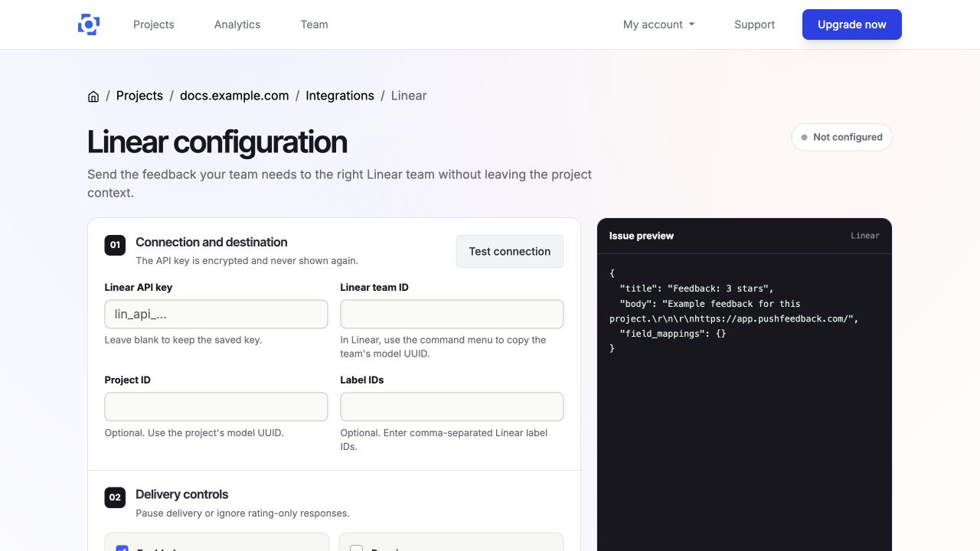The height and width of the screenshot is (551, 980).
Task: Click the Linear tag in the preview header
Action: click(x=865, y=236)
